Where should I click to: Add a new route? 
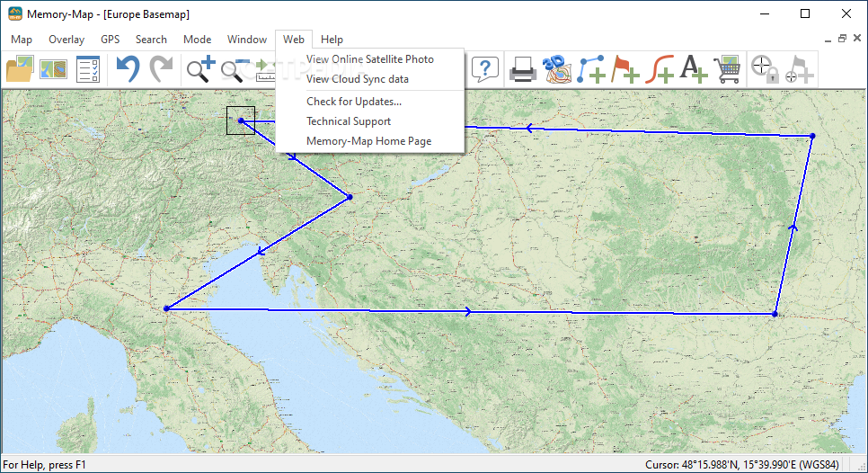tap(591, 69)
